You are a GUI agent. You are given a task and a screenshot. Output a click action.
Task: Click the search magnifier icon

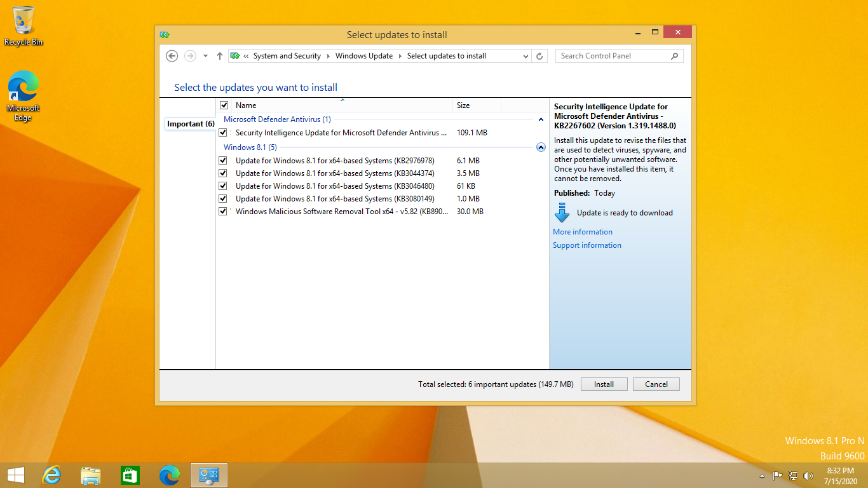pos(675,56)
